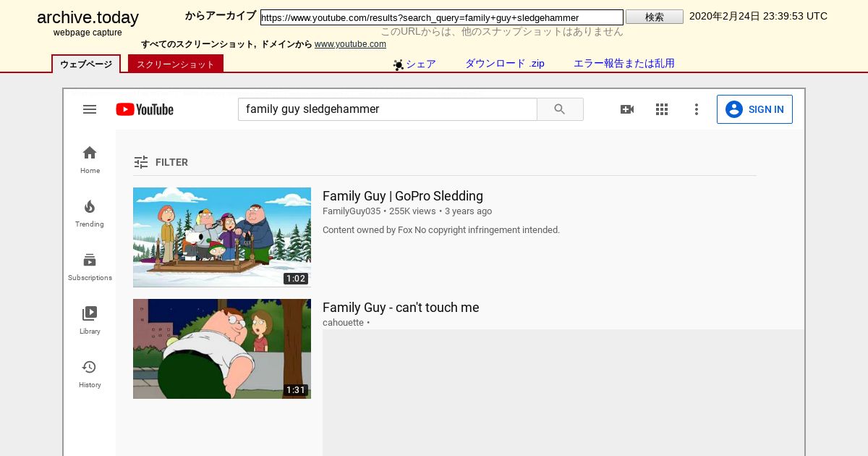Click the SIGN IN button
Viewport: 868px width, 456px height.
[754, 109]
